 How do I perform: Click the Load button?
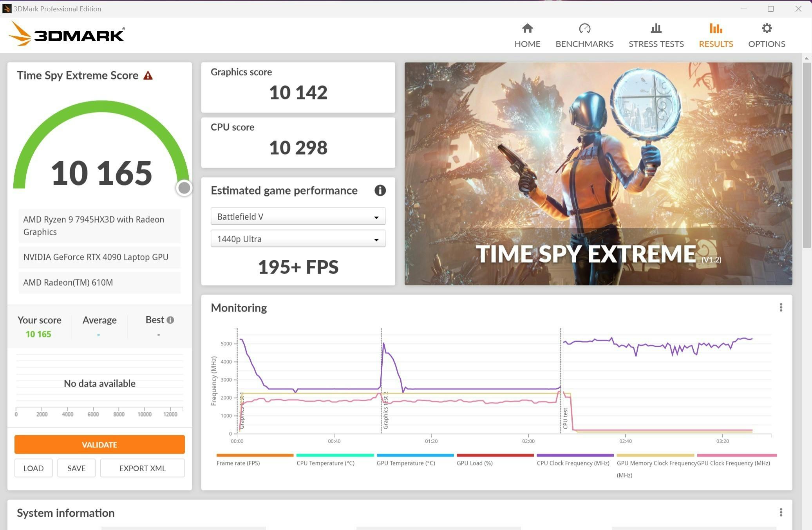(33, 468)
